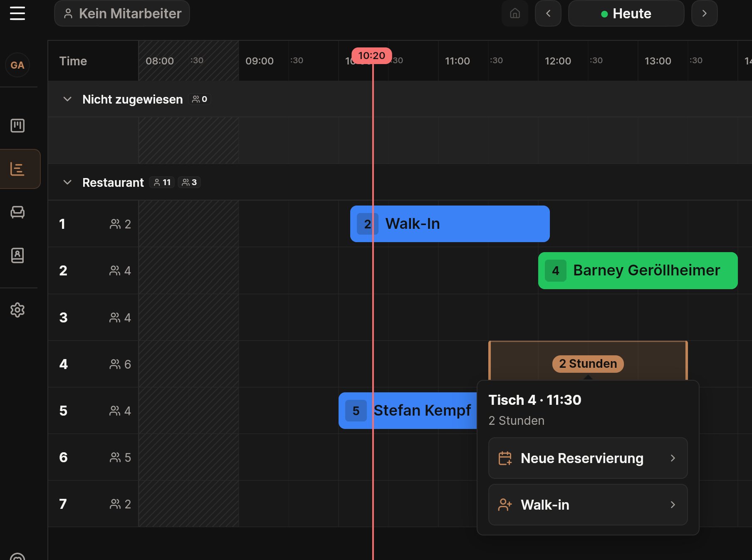The image size is (752, 560).
Task: Open Kein Mitarbeiter staff selector
Action: tap(122, 13)
